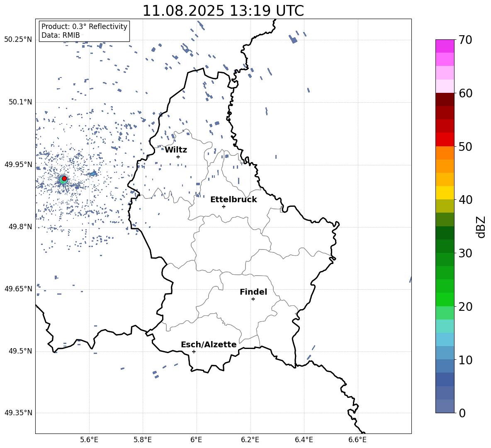Click the longitude label 6.4°E
Screen dimensions: 491x448
tap(304, 440)
